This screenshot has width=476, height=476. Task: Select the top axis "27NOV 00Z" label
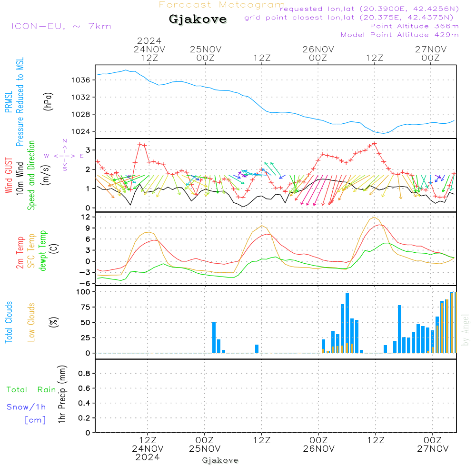coord(431,53)
